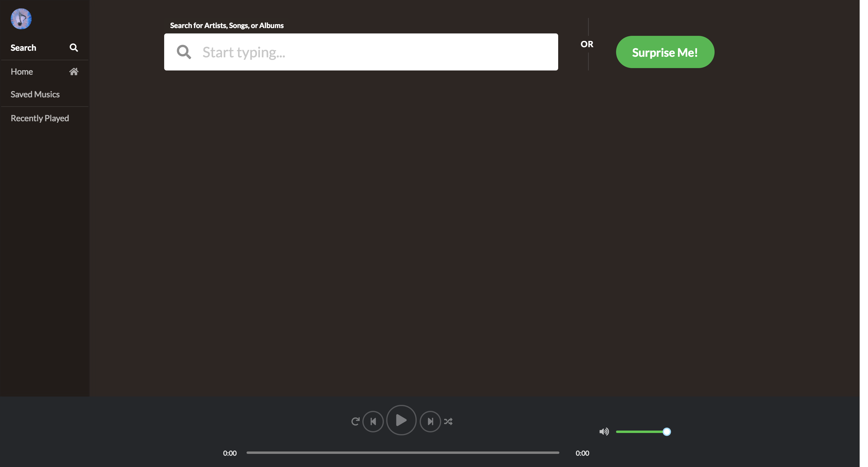Click the magnifier icon beside Search in sidebar
Screen dimensions: 868x467
pyautogui.click(x=74, y=47)
